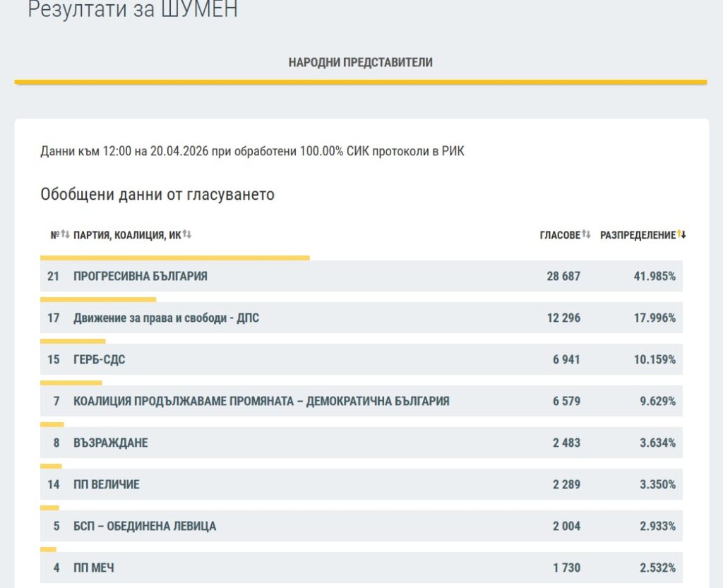Select the ПРОГРЕСИВНА БЪЛГАРИЯ party name
The height and width of the screenshot is (588, 723).
pos(141,276)
